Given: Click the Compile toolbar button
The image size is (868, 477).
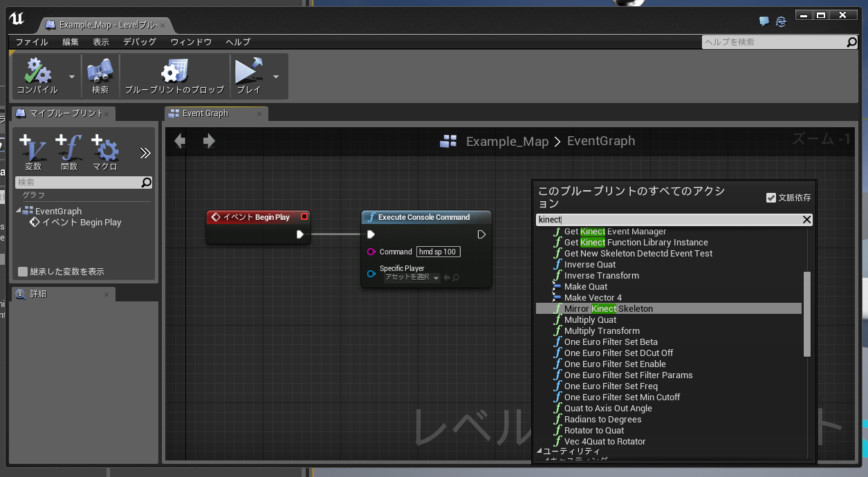Looking at the screenshot, I should pyautogui.click(x=37, y=76).
